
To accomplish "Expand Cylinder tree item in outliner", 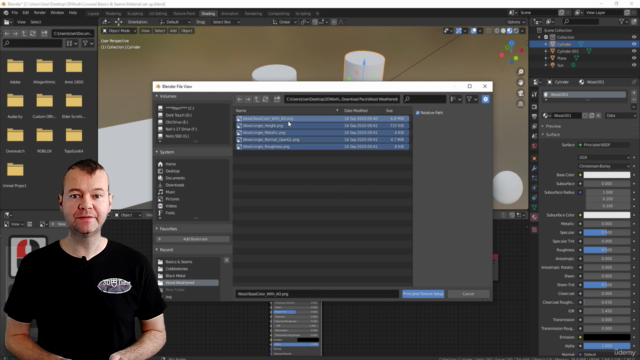I will [x=546, y=44].
